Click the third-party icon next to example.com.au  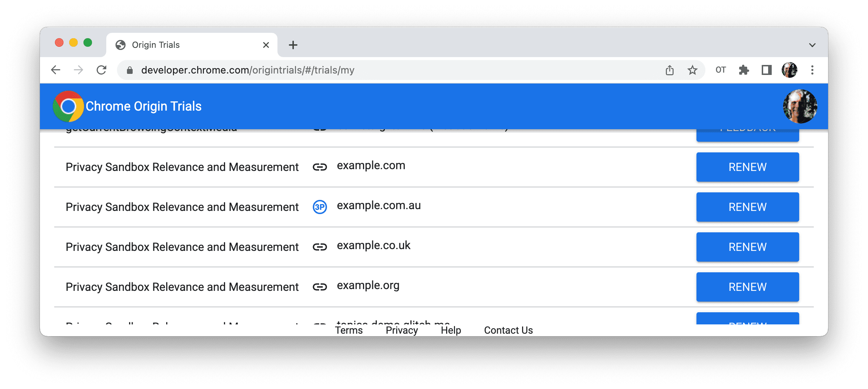click(320, 207)
